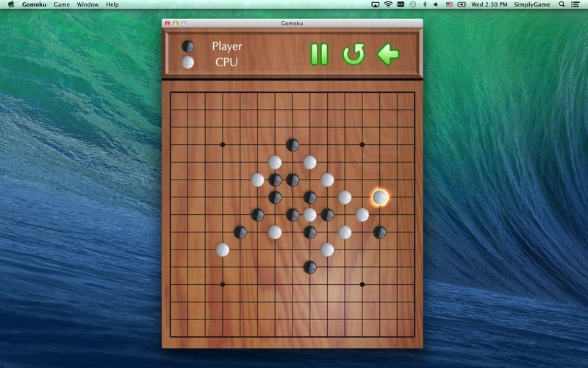The height and width of the screenshot is (368, 588).
Task: Open the Apple menu
Action: tap(11, 4)
